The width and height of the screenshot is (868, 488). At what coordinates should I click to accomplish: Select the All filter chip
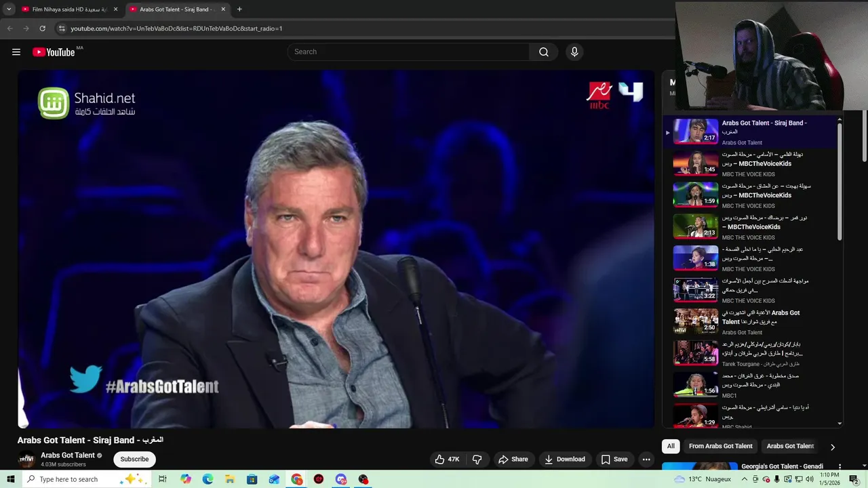point(671,446)
